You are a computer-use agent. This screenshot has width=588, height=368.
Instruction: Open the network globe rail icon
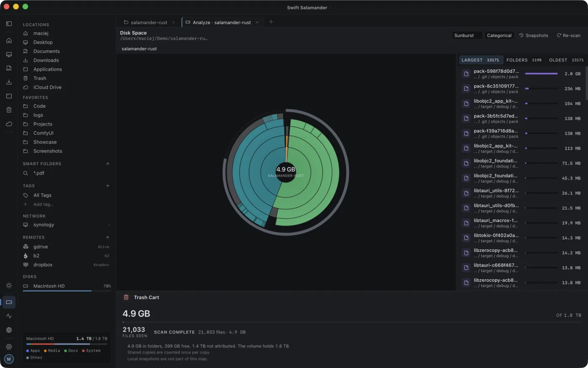point(9,330)
